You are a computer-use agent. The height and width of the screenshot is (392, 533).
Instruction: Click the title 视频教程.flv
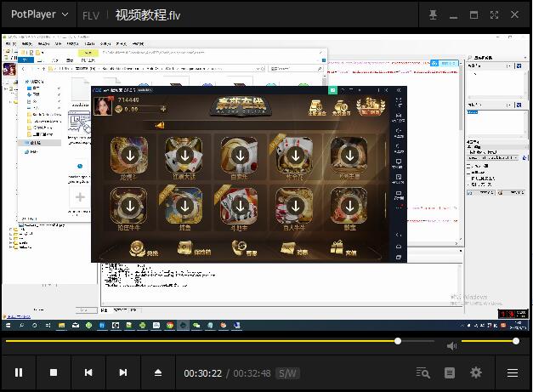pyautogui.click(x=148, y=15)
